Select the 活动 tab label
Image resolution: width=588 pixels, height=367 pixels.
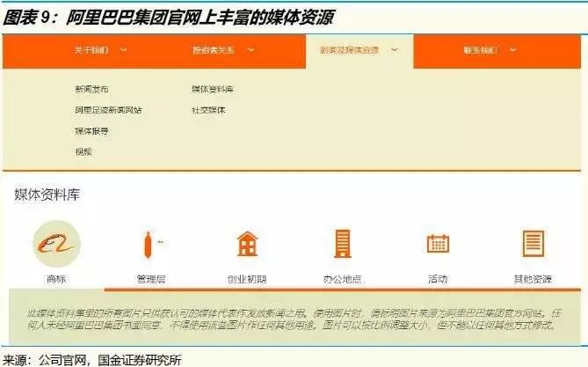pyautogui.click(x=438, y=279)
